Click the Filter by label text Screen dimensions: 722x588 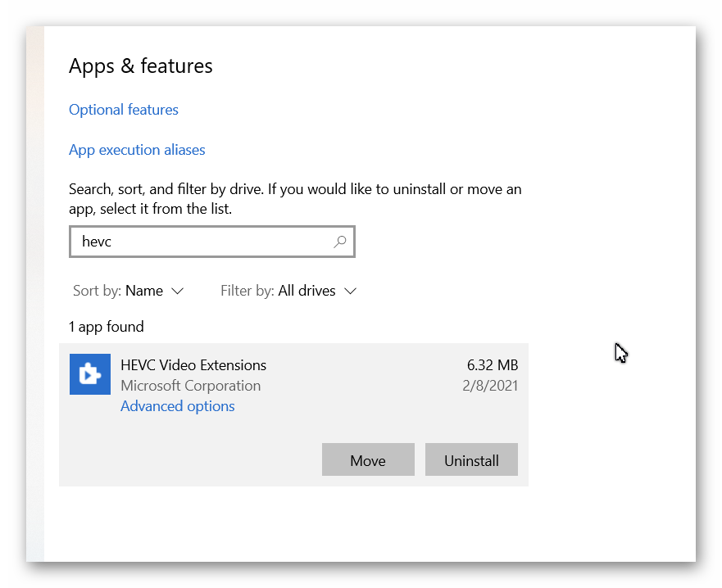tap(247, 291)
